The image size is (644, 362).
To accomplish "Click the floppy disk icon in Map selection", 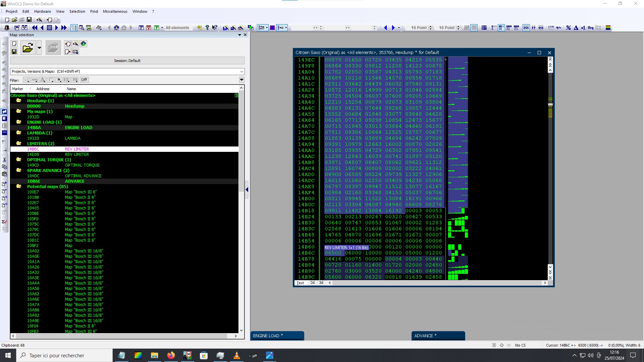I will pyautogui.click(x=14, y=52).
